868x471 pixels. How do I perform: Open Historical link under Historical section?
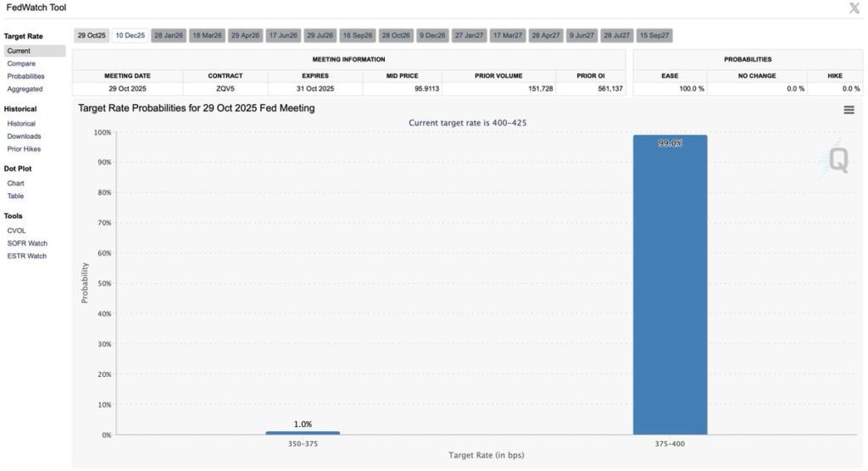(21, 124)
